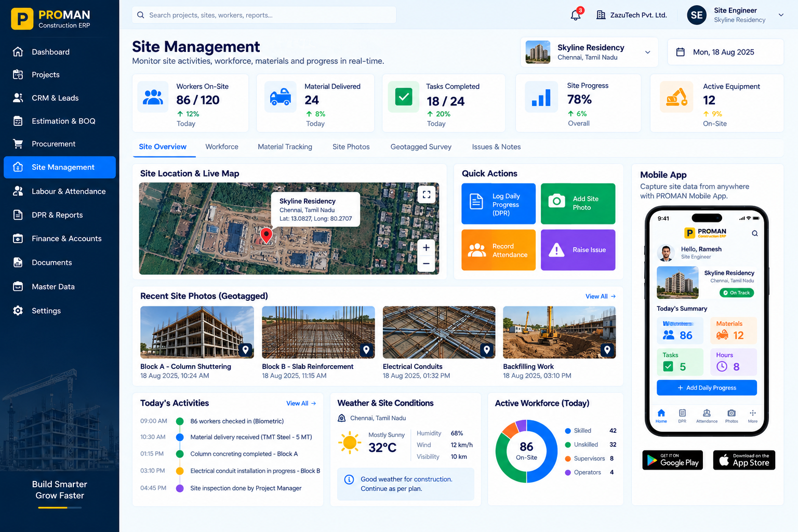Go to DPR & Reports
This screenshot has height=532, width=798.
60,215
